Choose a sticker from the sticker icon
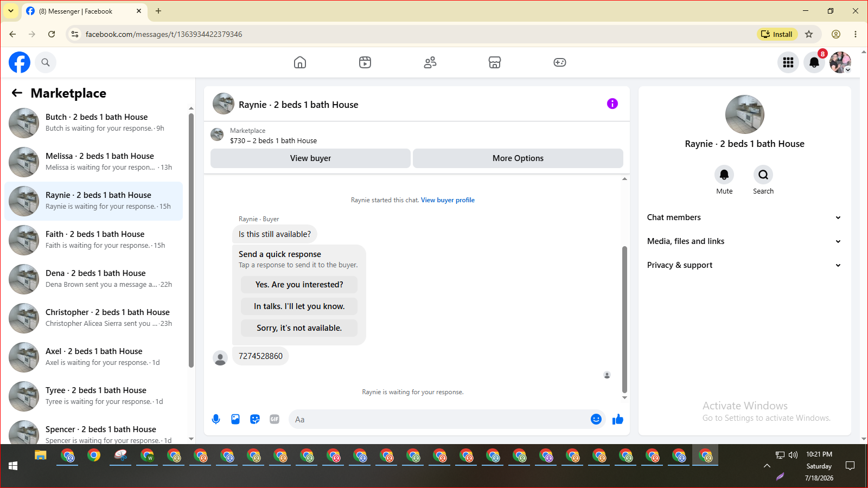 tap(255, 419)
